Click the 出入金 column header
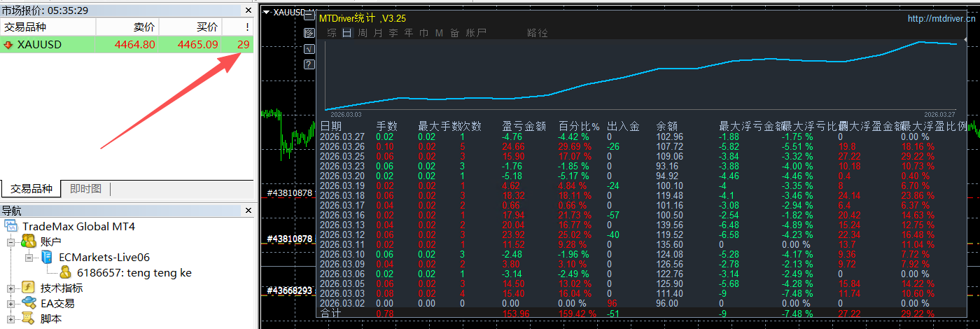Image resolution: width=980 pixels, height=329 pixels. pyautogui.click(x=624, y=126)
